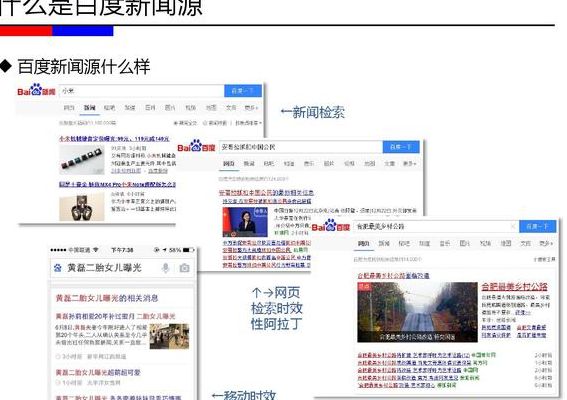The width and height of the screenshot is (567, 400).
Task: Tap the 下午7:38 clock in the phone status bar
Action: (x=122, y=250)
